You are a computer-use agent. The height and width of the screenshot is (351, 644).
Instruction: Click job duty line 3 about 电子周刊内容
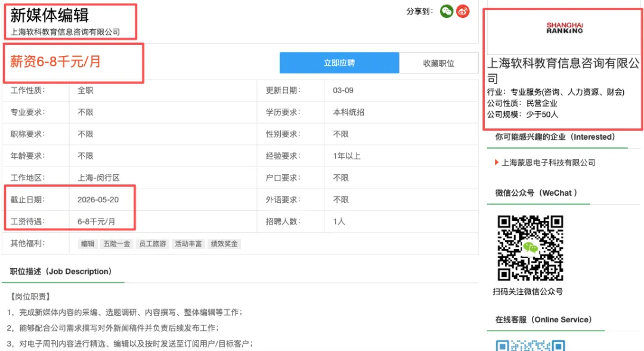(x=130, y=344)
